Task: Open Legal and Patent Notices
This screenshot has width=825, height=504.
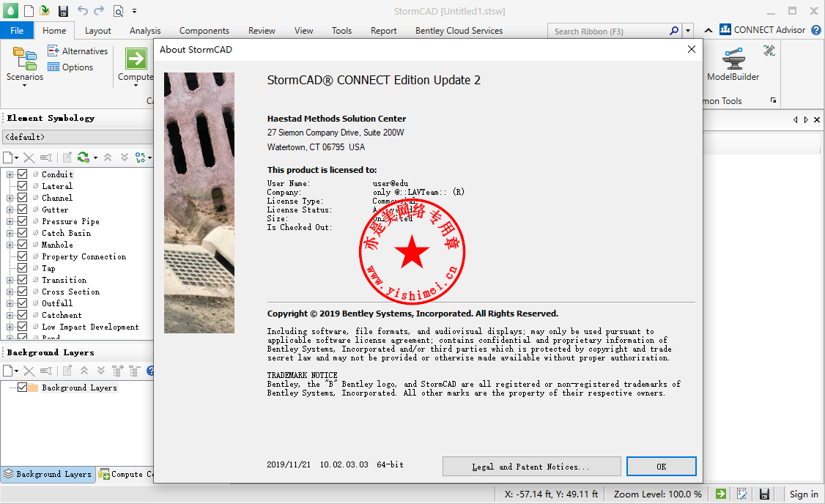Action: pyautogui.click(x=531, y=466)
